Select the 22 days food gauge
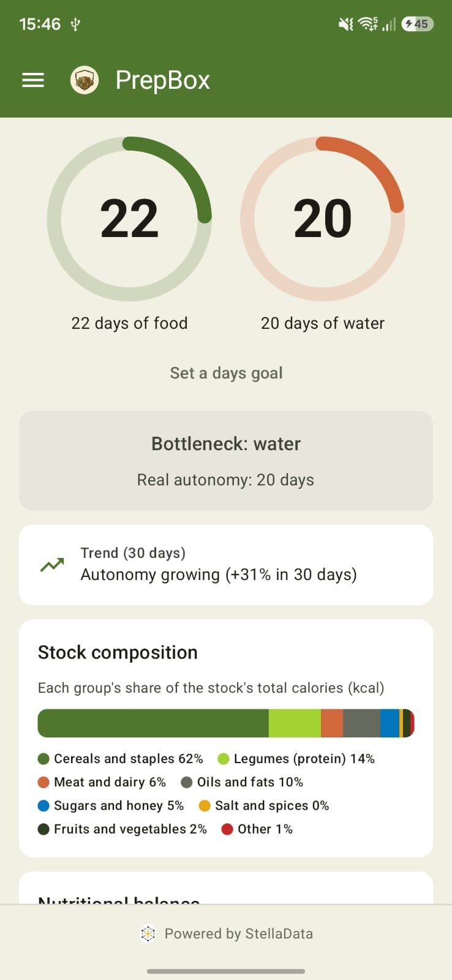The height and width of the screenshot is (980, 452). tap(129, 219)
